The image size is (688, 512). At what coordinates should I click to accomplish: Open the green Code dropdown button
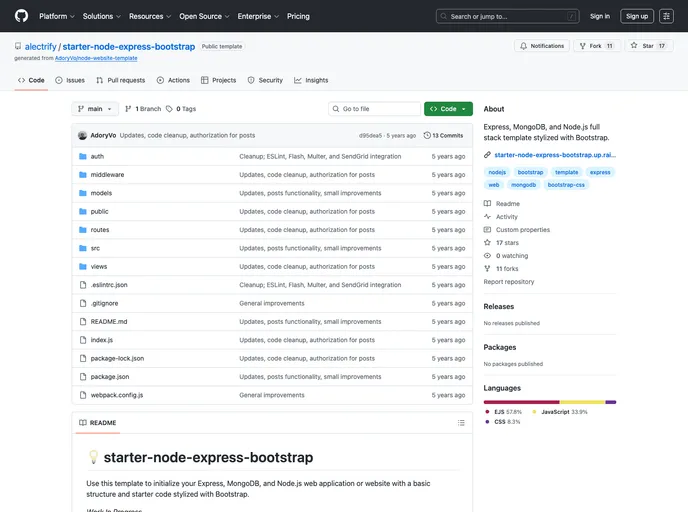448,109
